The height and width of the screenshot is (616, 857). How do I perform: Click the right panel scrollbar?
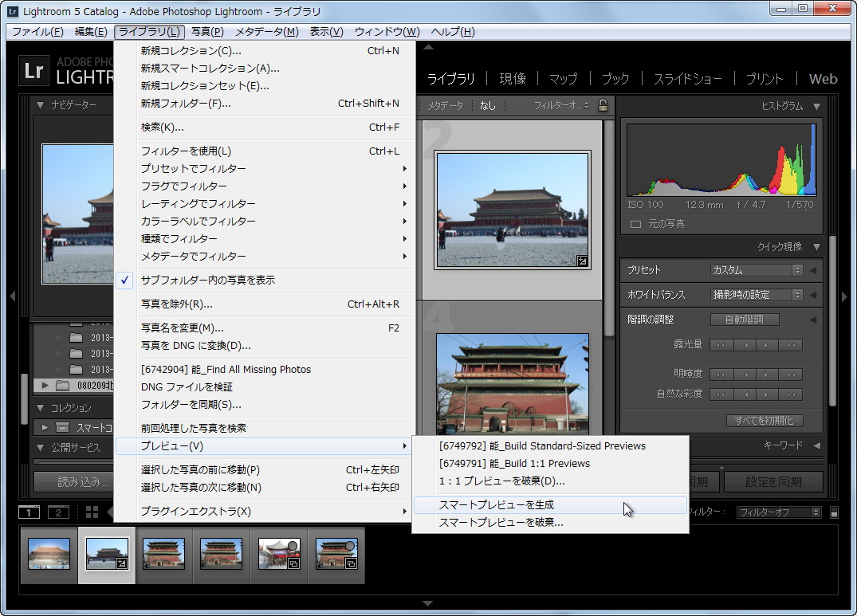pos(831,321)
